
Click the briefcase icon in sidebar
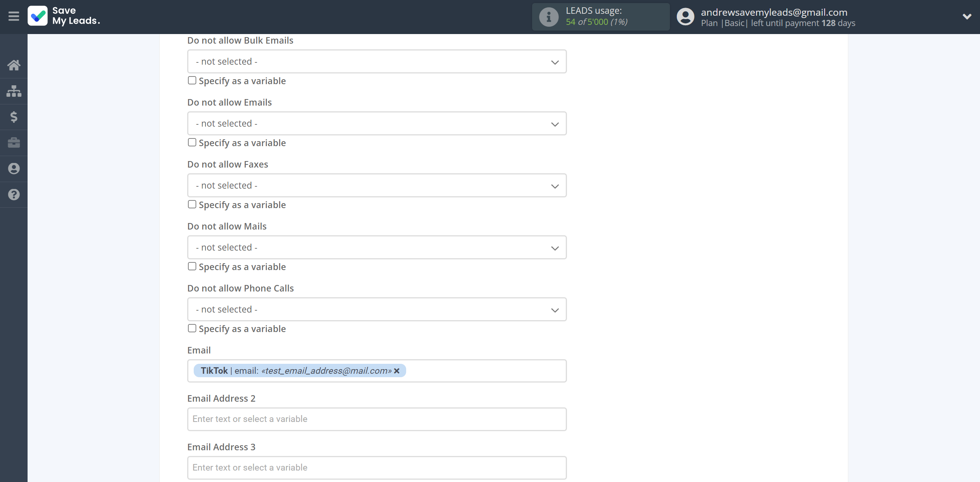pos(14,143)
